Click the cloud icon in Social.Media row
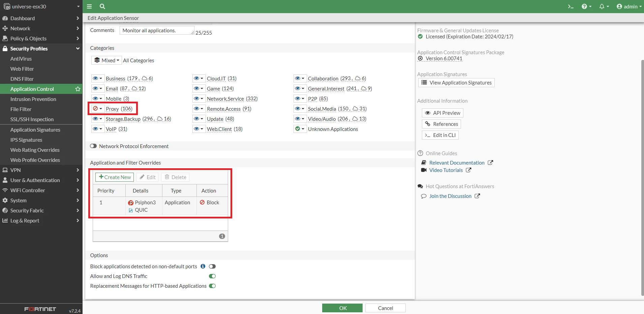 355,109
